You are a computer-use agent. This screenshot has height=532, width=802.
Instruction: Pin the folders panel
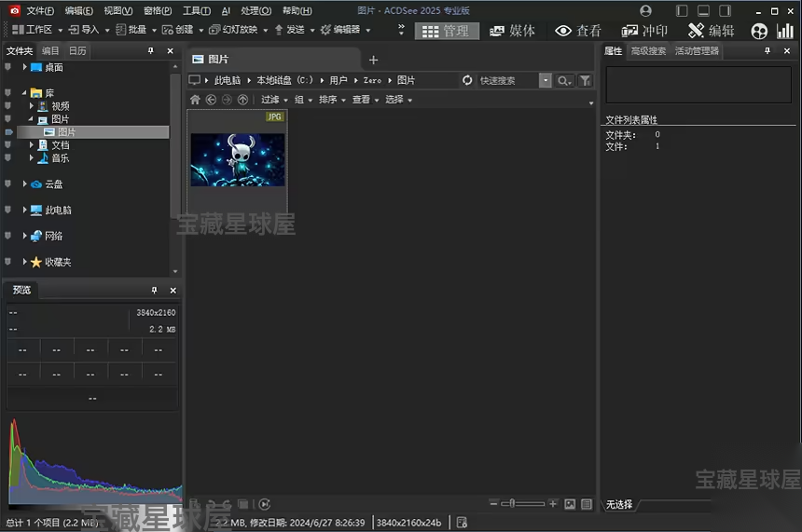coord(150,50)
